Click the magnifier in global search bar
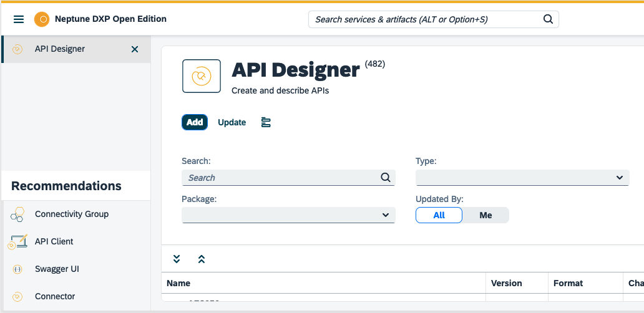Image resolution: width=644 pixels, height=313 pixels. (x=548, y=19)
